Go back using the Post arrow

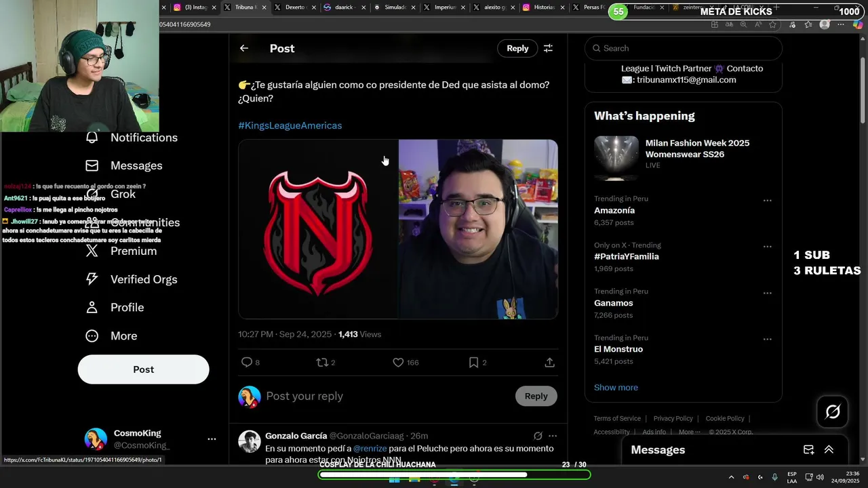244,48
